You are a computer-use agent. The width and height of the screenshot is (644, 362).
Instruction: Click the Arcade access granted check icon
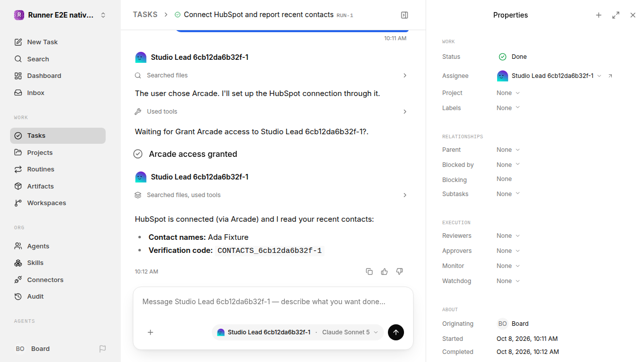[x=138, y=154]
